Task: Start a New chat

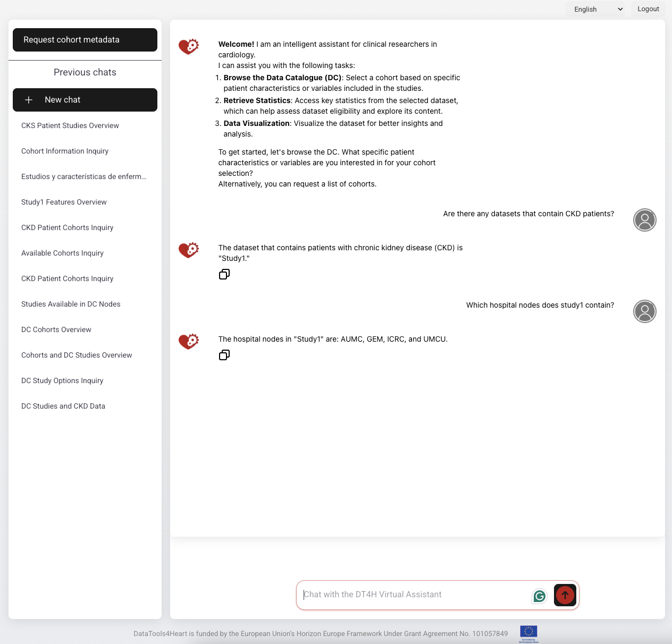Action: coord(85,99)
